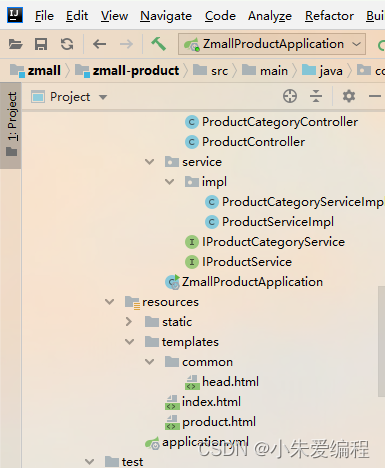Open the Analyze menu
The image size is (385, 468).
click(270, 16)
